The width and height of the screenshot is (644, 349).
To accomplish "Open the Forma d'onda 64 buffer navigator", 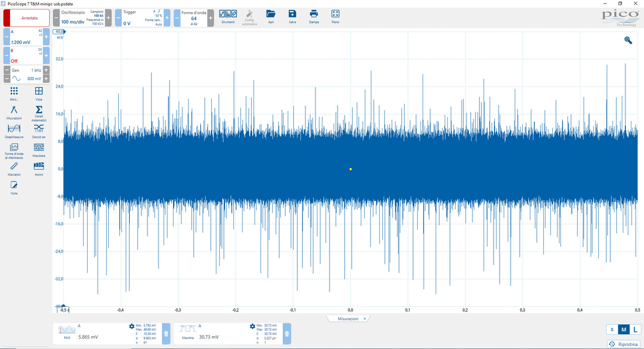I will (194, 18).
